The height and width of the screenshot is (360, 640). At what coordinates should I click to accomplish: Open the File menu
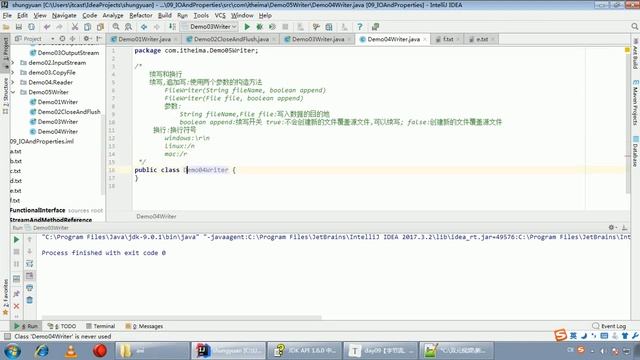(7, 16)
